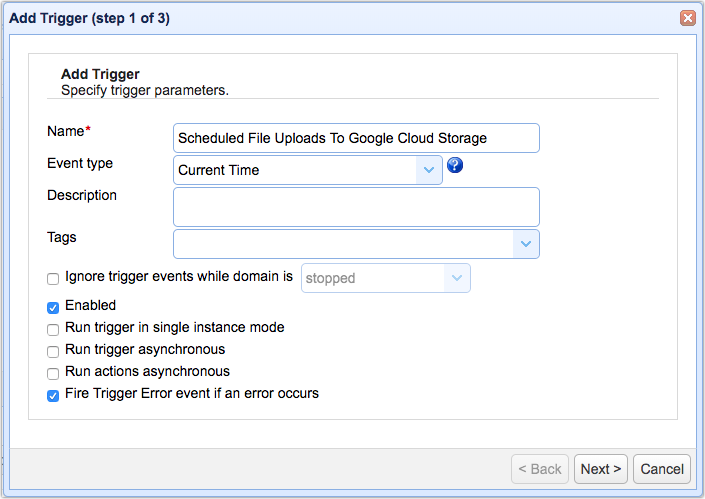Screen dimensions: 705x499
Task: Click the 'Specify trigger parameters.' text
Action: coord(144,90)
